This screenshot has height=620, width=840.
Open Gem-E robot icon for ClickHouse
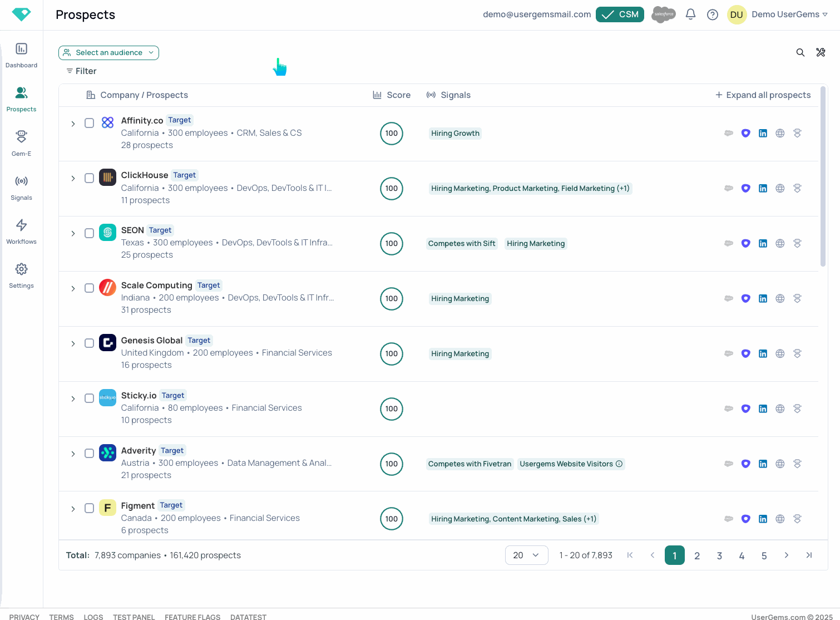pos(797,188)
